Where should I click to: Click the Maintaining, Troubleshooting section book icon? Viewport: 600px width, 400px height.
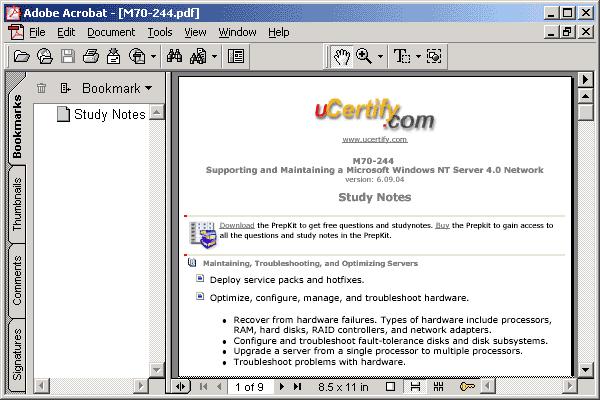(192, 263)
